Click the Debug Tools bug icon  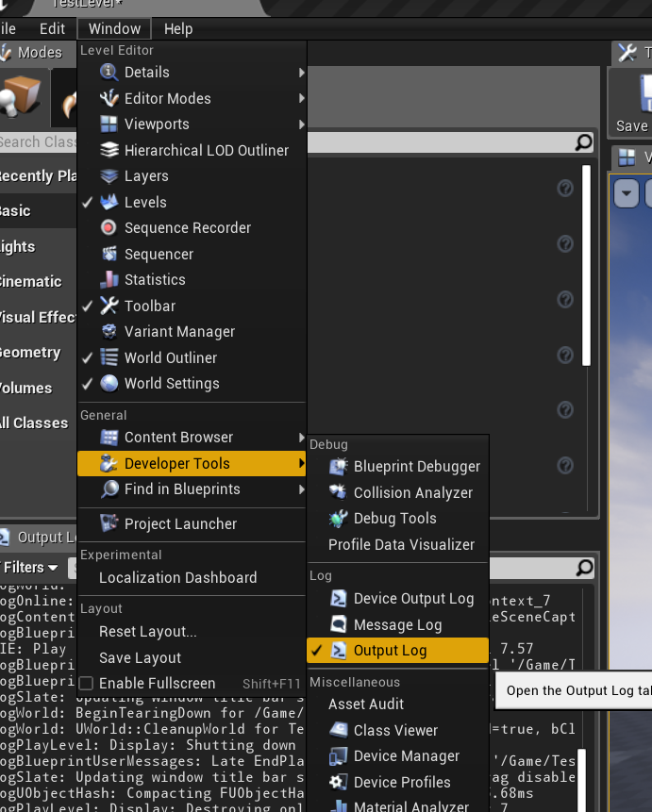click(338, 518)
